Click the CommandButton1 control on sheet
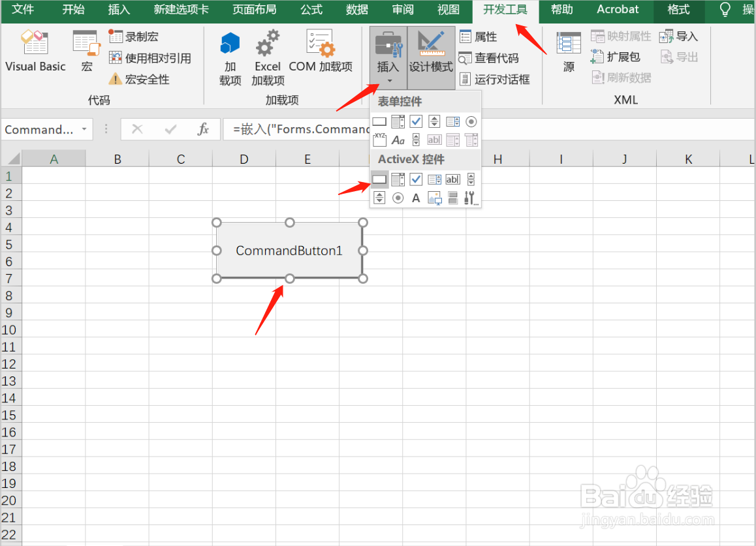 (x=289, y=250)
